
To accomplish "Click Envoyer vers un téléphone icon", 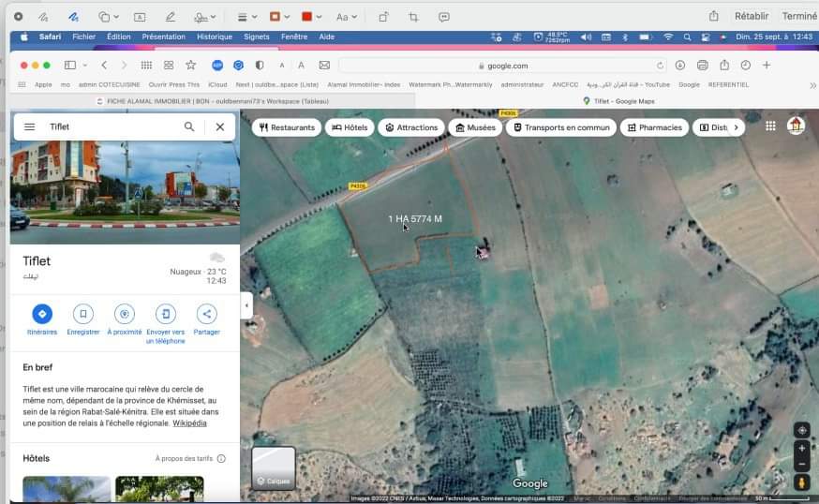I will [165, 314].
